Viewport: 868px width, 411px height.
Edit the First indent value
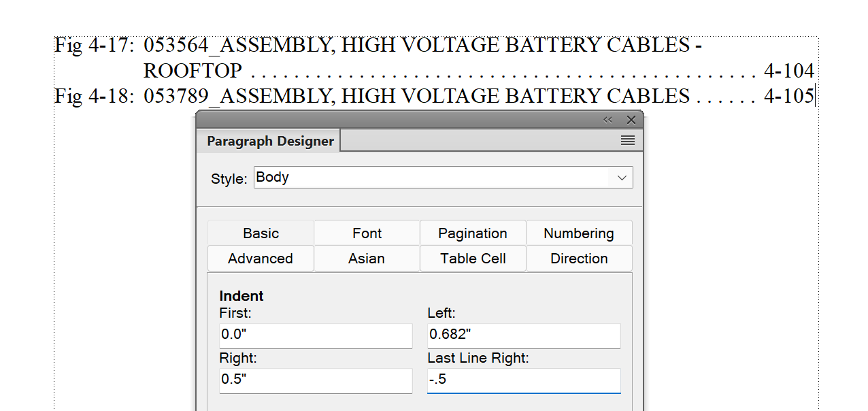(316, 335)
